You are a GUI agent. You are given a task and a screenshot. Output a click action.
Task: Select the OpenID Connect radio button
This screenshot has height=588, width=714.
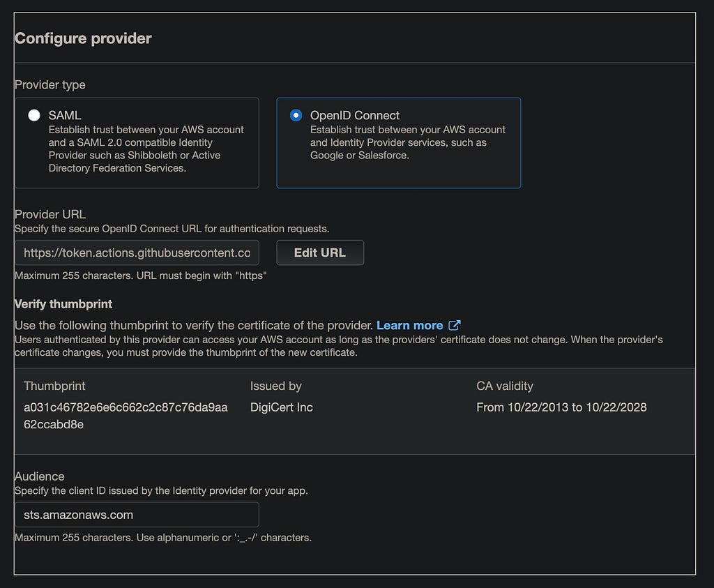(296, 115)
